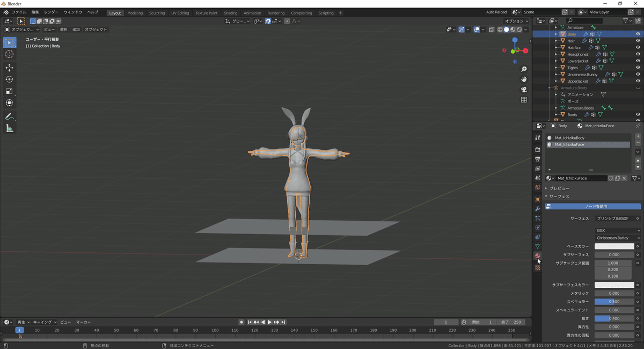Open the Modifier properties tab (wrench icon)
The height and width of the screenshot is (349, 644).
[537, 209]
